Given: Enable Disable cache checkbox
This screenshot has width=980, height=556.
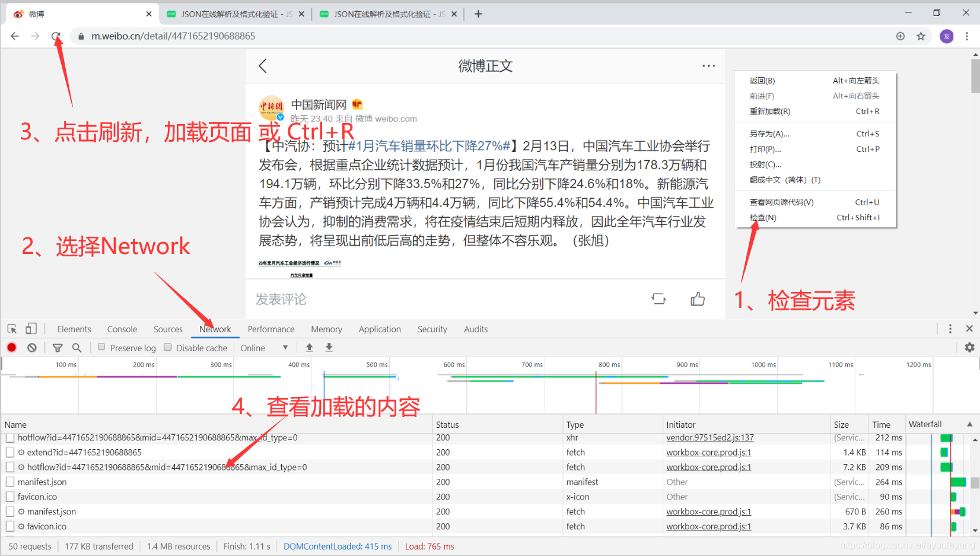Looking at the screenshot, I should tap(168, 347).
